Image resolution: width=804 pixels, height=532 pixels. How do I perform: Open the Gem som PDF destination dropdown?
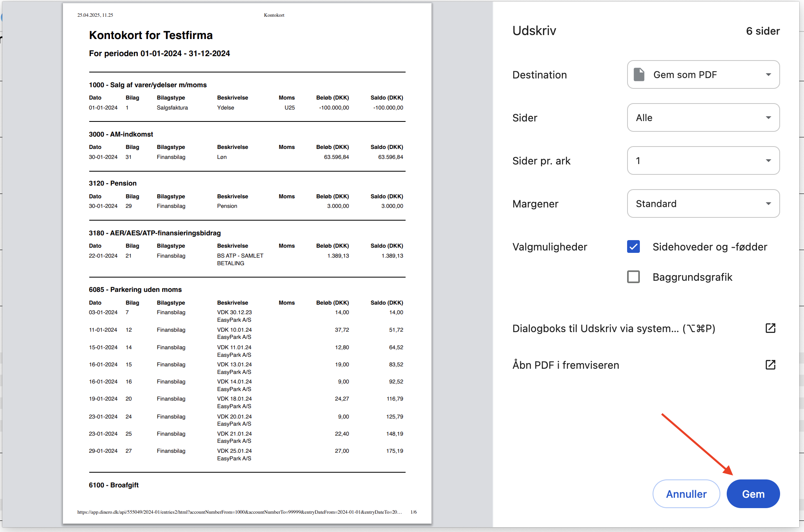tap(703, 74)
